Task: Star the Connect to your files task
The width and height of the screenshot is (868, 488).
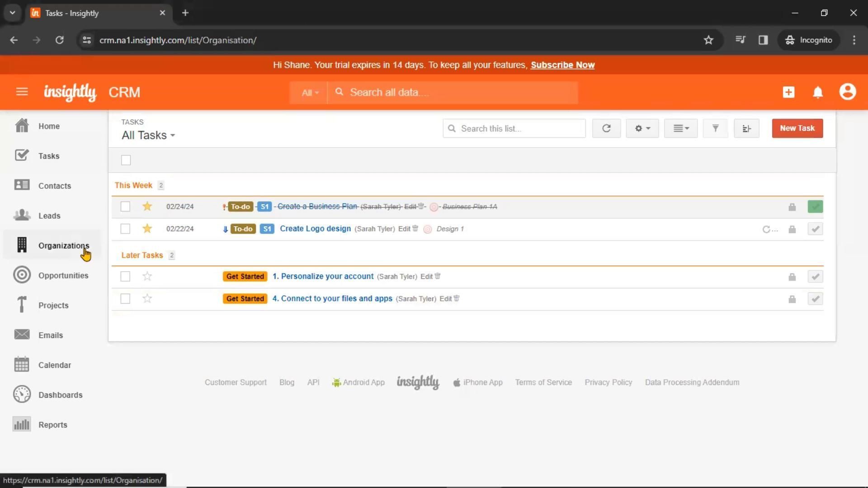Action: point(147,299)
